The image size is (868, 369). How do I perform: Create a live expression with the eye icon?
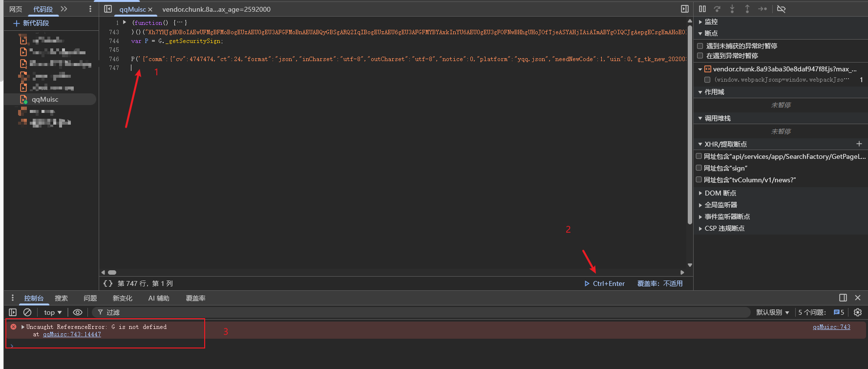(78, 312)
